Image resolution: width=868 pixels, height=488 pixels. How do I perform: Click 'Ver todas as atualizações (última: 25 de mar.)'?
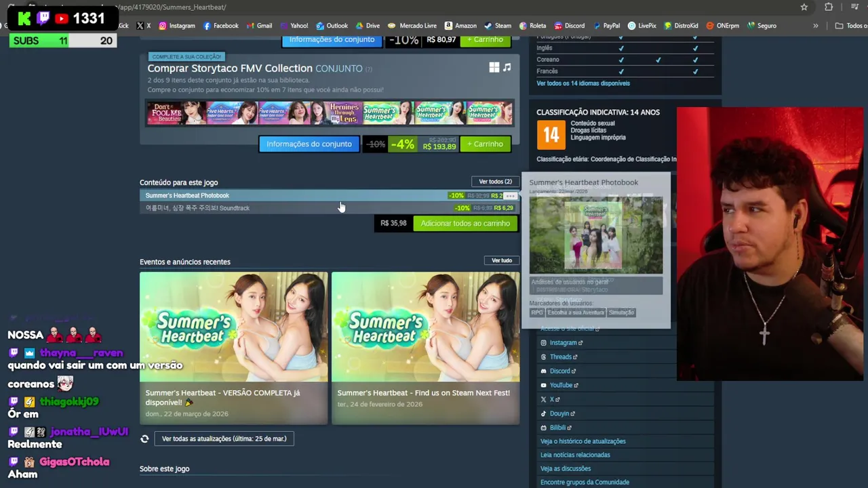tap(224, 439)
